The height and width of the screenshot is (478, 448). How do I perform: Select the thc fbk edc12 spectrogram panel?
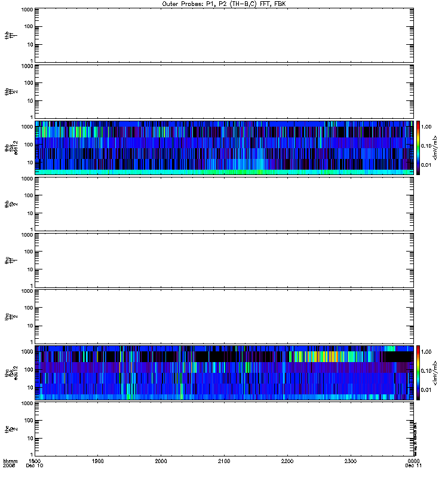(x=225, y=373)
